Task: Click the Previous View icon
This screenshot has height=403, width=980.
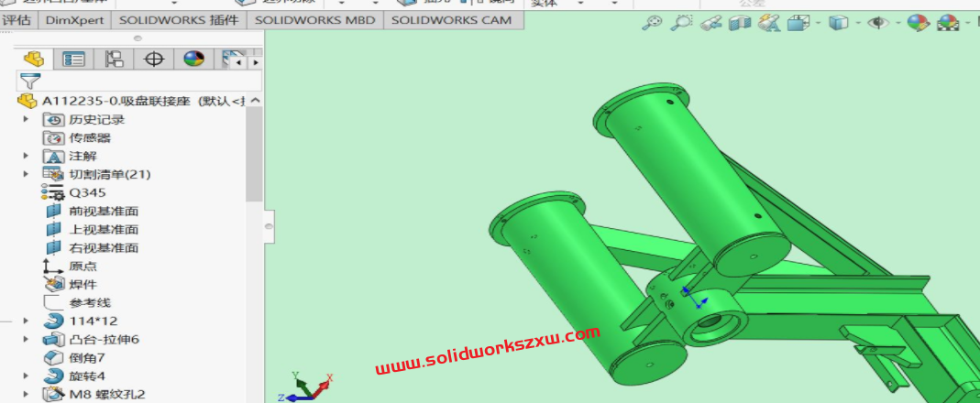Action: coord(710,24)
